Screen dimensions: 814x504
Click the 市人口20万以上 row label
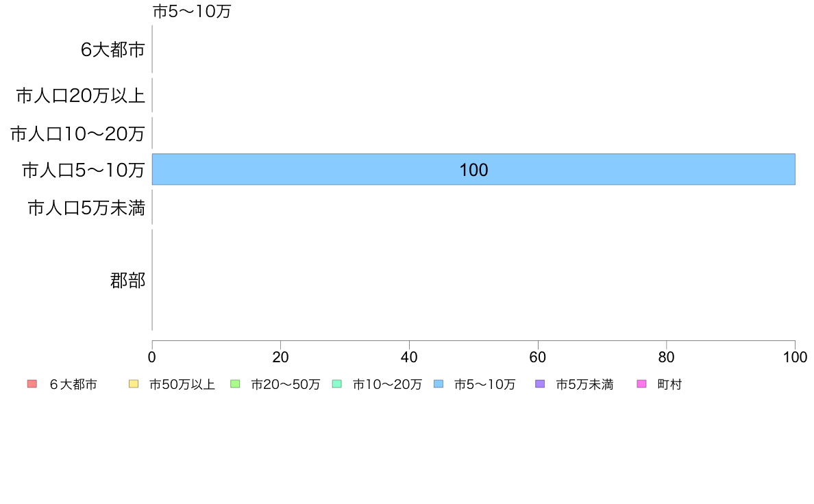[x=80, y=95]
